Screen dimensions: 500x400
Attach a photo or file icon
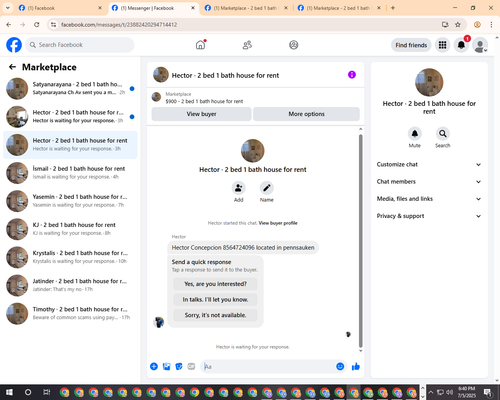(x=166, y=367)
